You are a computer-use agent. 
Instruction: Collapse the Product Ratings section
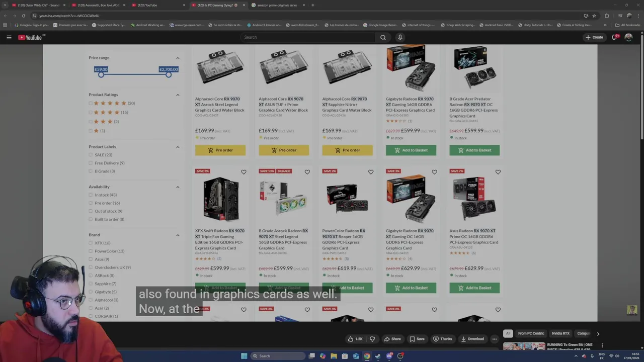pyautogui.click(x=178, y=95)
